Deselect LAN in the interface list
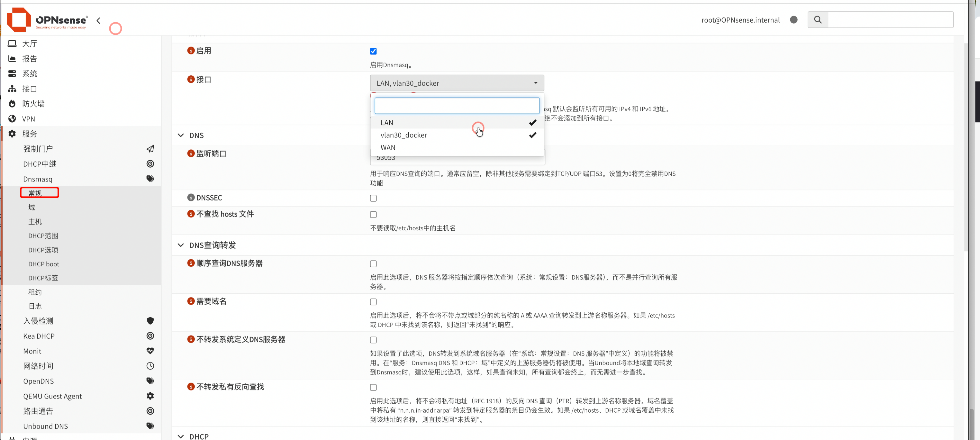The width and height of the screenshot is (980, 440). 457,123
